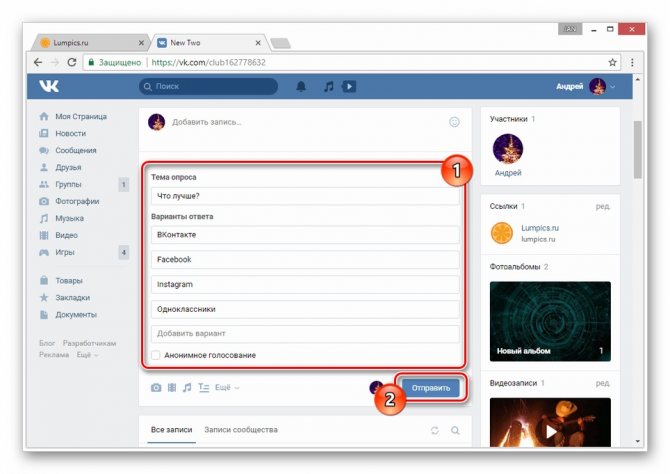Image resolution: width=670 pixels, height=474 pixels.
Task: Attach a photo using the camera icon
Action: point(156,387)
